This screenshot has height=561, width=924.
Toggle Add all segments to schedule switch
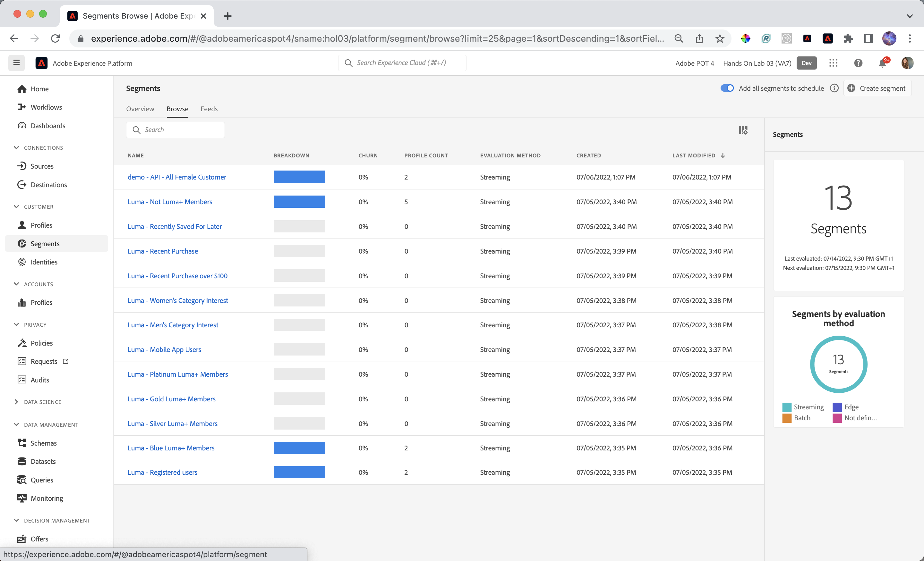[x=727, y=88]
